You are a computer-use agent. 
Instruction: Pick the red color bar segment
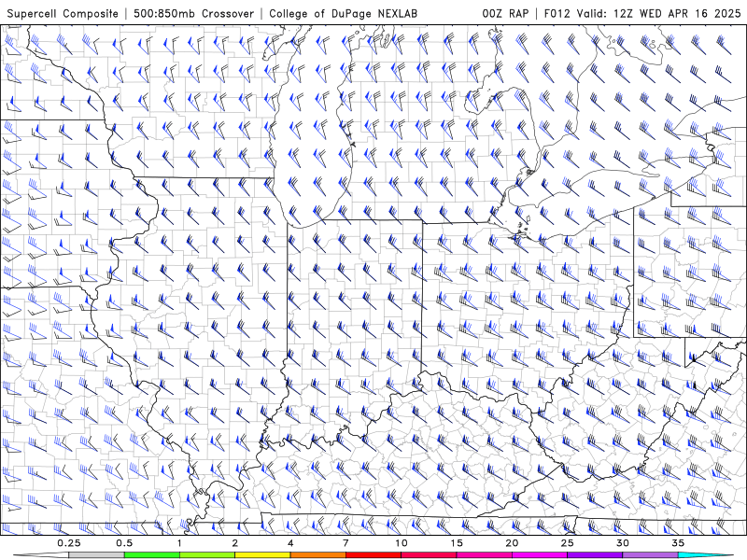[373, 555]
